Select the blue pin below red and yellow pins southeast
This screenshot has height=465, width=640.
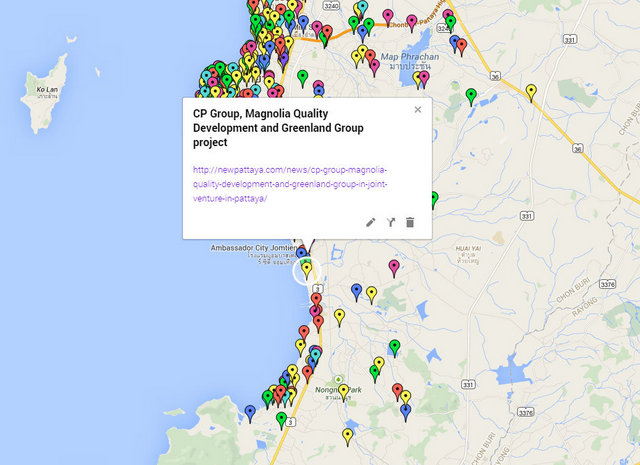[405, 412]
